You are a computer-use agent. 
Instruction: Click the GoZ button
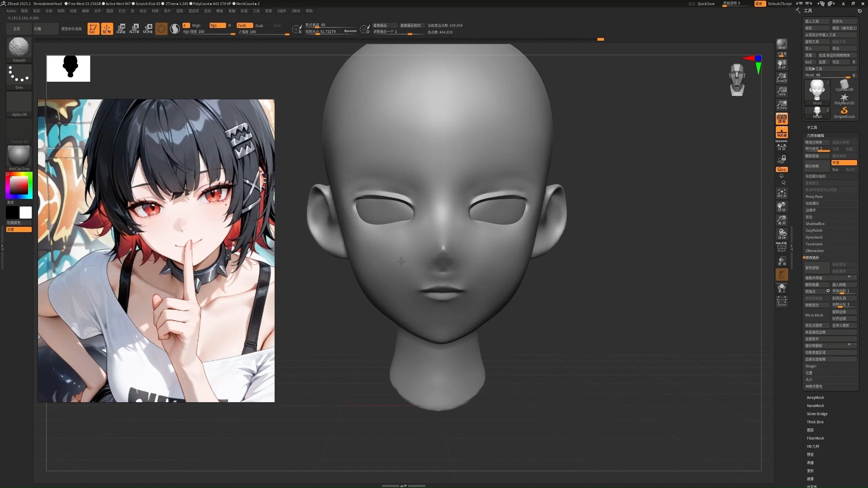point(809,62)
